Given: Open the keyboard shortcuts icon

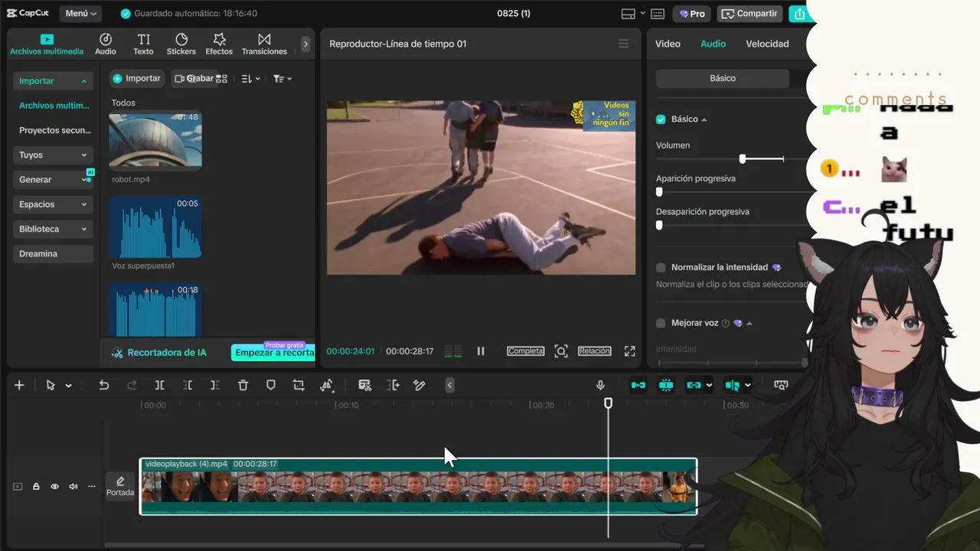Looking at the screenshot, I should 658,14.
